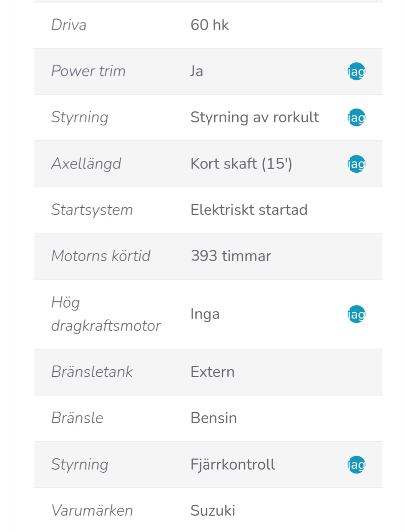The height and width of the screenshot is (532, 405).
Task: Select the Varumärken label
Action: 92,511
